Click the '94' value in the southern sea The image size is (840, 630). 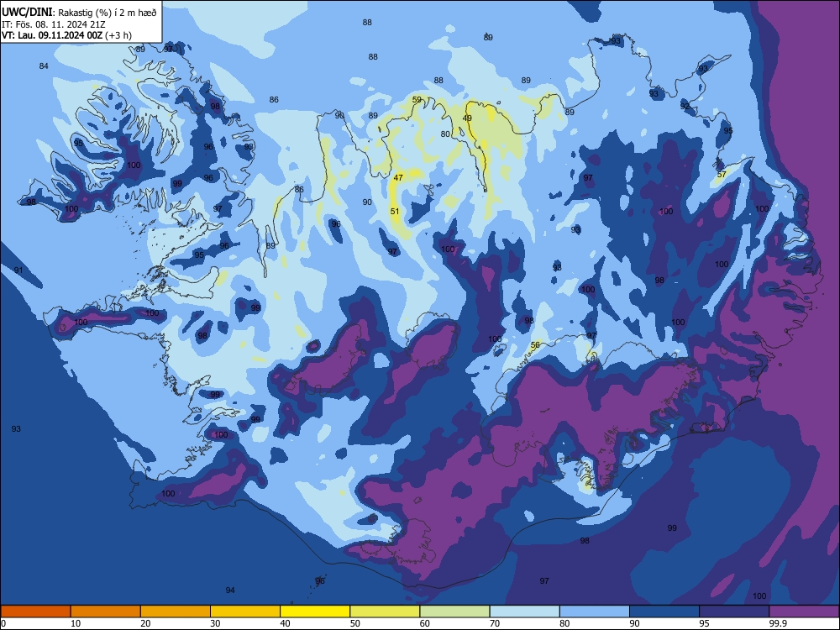(x=230, y=590)
